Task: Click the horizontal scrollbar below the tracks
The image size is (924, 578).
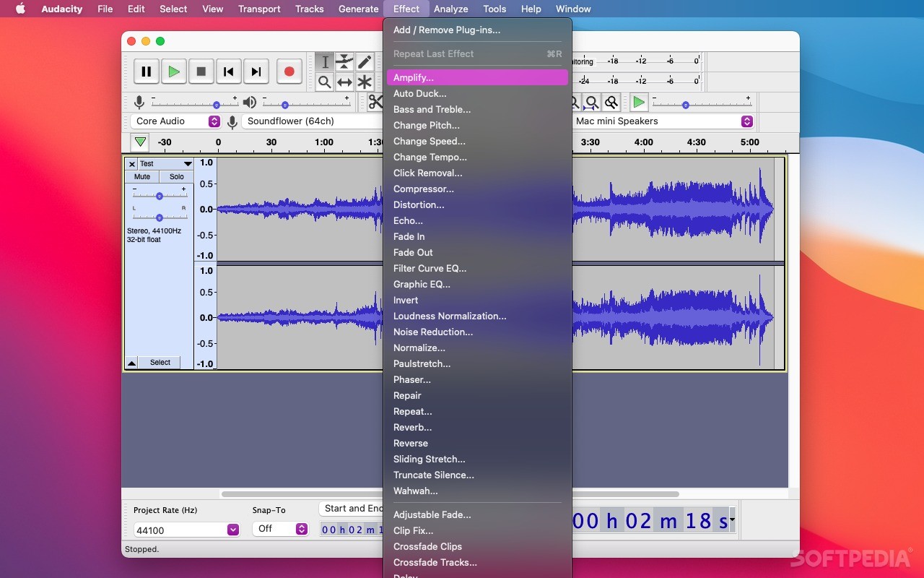Action: [x=450, y=494]
